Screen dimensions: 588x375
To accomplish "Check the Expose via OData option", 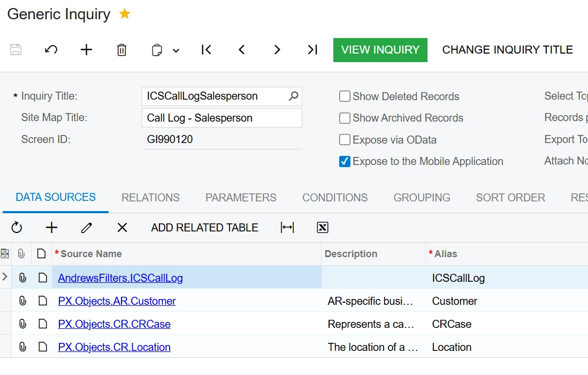I will pos(345,140).
